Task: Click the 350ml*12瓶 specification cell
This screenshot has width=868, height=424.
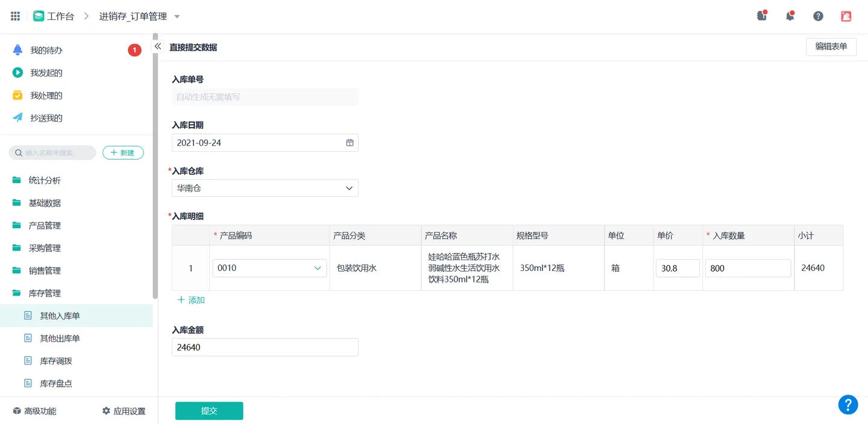Action: click(x=558, y=268)
